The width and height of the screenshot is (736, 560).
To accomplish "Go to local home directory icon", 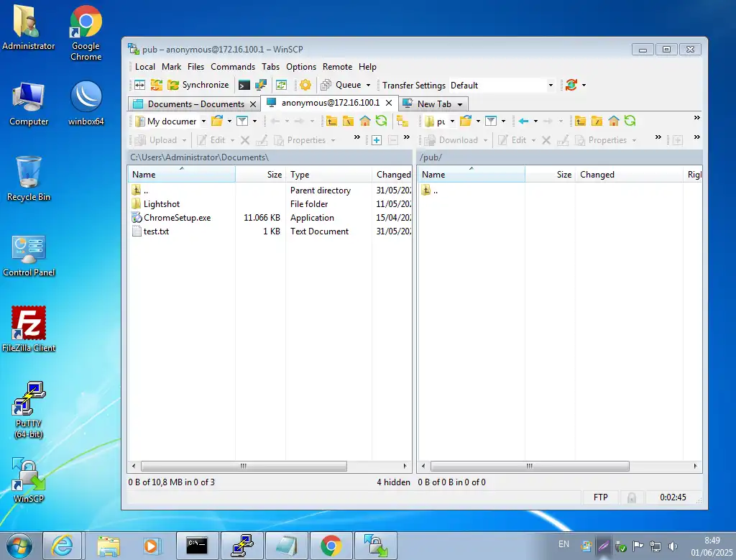I will point(365,121).
